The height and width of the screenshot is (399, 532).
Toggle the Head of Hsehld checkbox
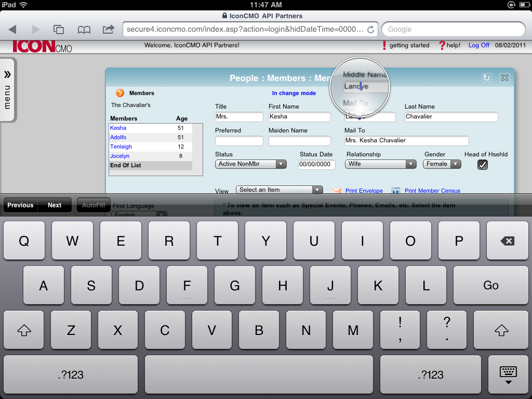[482, 164]
